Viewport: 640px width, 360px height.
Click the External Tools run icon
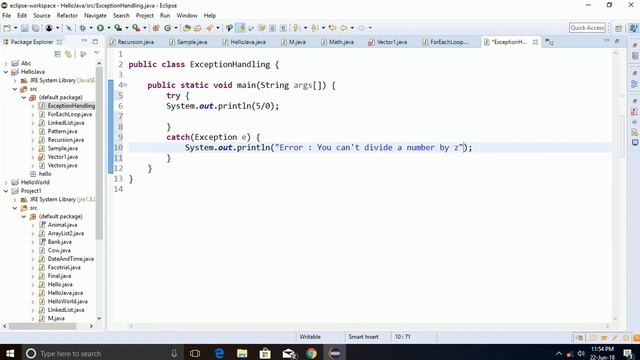point(136,28)
